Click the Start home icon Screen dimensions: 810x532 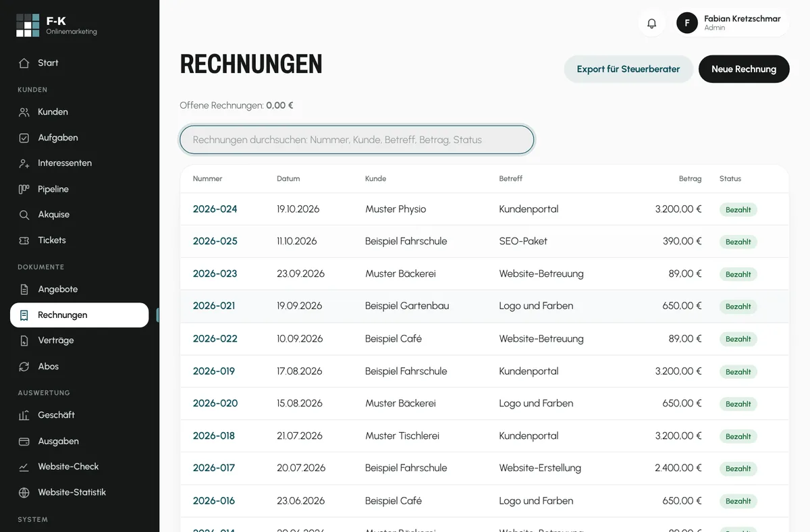click(24, 63)
